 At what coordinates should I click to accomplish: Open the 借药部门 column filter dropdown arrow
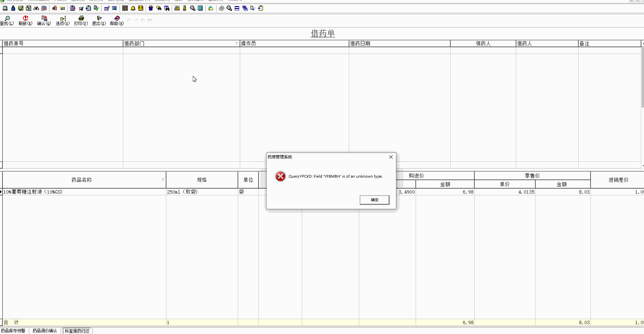click(237, 43)
